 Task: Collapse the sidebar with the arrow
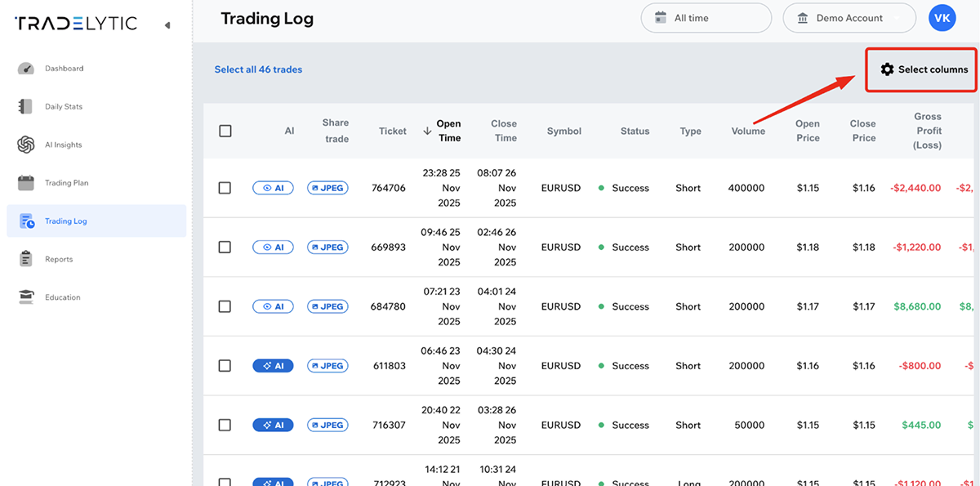point(167,24)
